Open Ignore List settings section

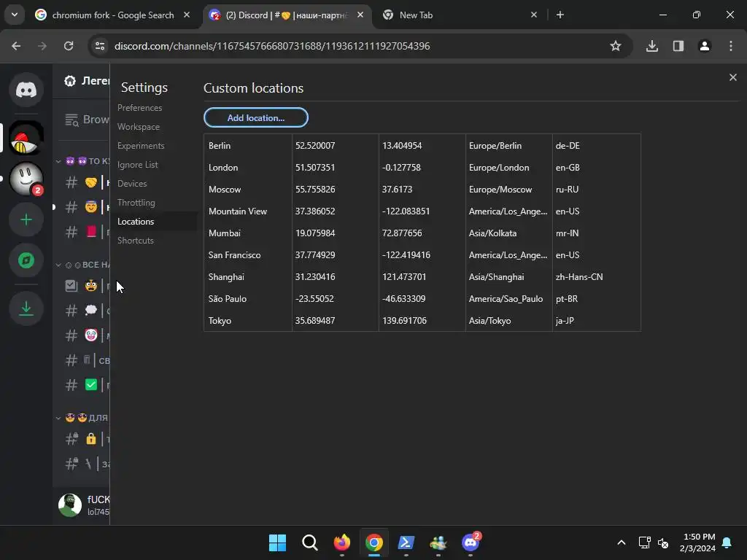(x=138, y=165)
